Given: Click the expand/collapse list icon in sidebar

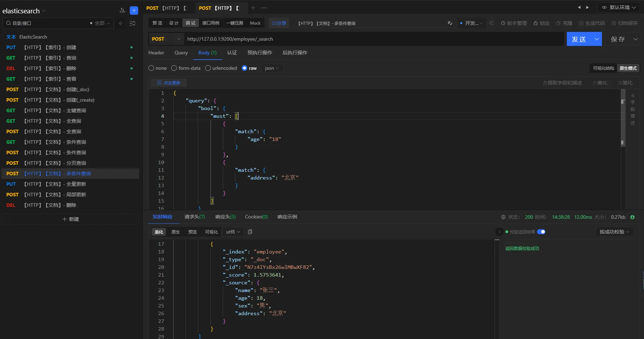Looking at the screenshot, I should pos(133,23).
